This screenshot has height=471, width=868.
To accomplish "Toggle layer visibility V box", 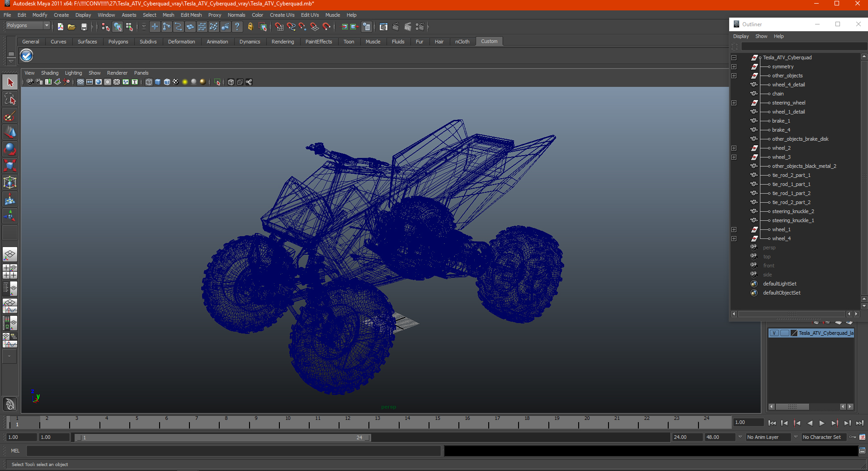I will click(x=774, y=333).
